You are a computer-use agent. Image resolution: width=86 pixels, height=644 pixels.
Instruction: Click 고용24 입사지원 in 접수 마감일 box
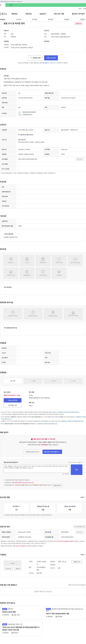[x=13, y=400]
